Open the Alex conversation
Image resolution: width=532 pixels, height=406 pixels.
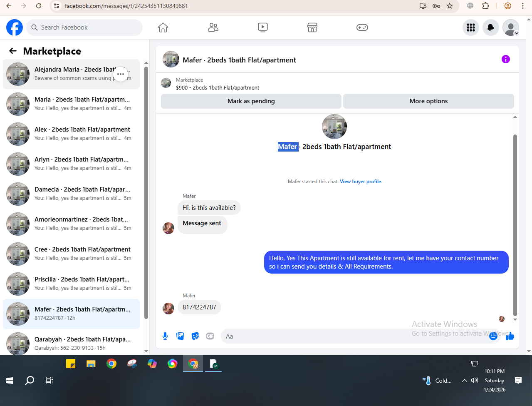[72, 134]
